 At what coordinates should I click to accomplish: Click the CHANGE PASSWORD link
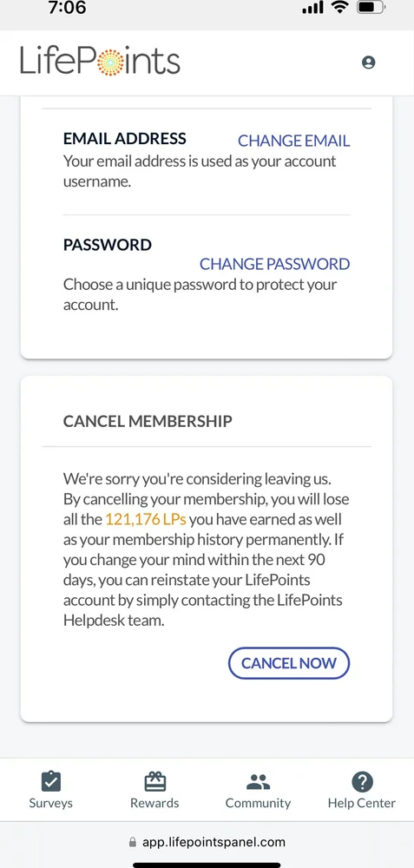click(x=274, y=264)
